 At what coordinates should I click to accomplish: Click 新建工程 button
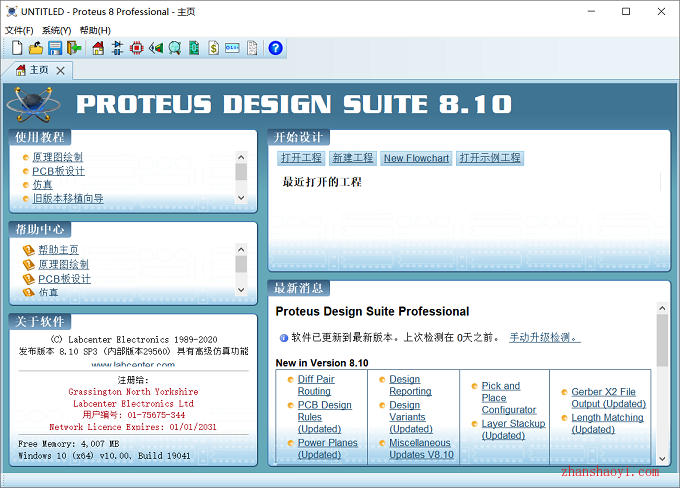click(x=353, y=158)
